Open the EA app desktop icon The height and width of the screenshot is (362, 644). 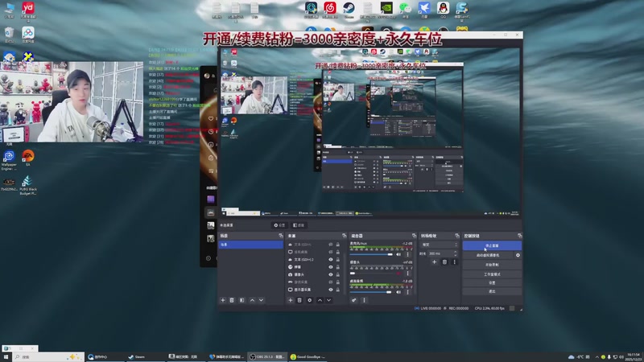tap(28, 158)
